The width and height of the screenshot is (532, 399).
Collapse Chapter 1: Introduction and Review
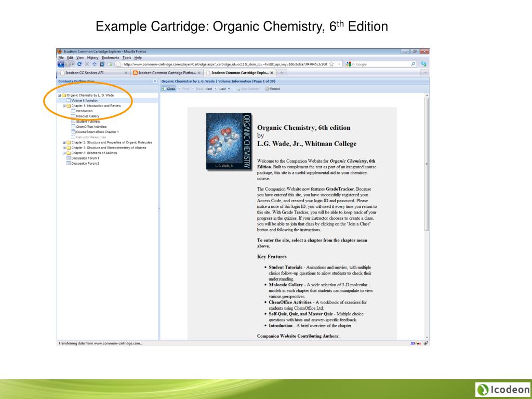[64, 106]
